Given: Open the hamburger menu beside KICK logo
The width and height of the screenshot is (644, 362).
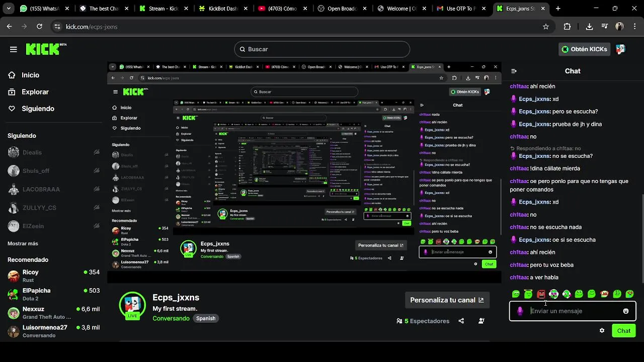Looking at the screenshot, I should (14, 49).
